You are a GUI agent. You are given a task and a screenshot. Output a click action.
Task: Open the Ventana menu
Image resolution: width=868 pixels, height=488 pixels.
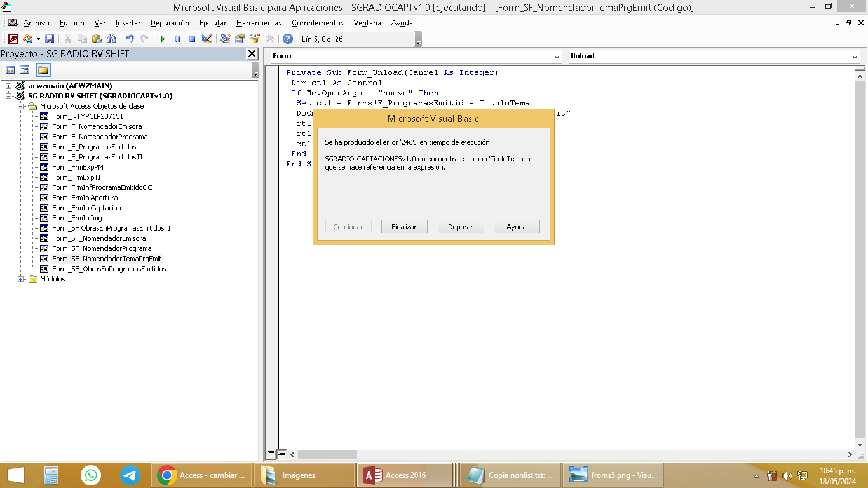tap(367, 23)
